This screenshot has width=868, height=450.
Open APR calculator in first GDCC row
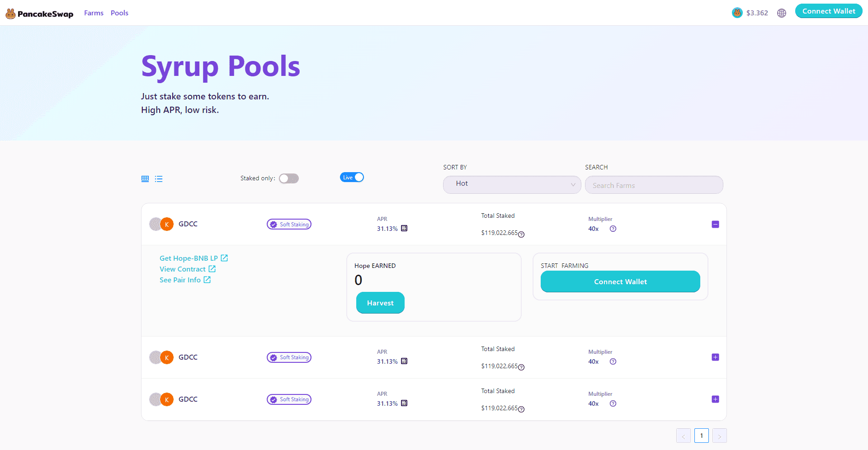404,229
